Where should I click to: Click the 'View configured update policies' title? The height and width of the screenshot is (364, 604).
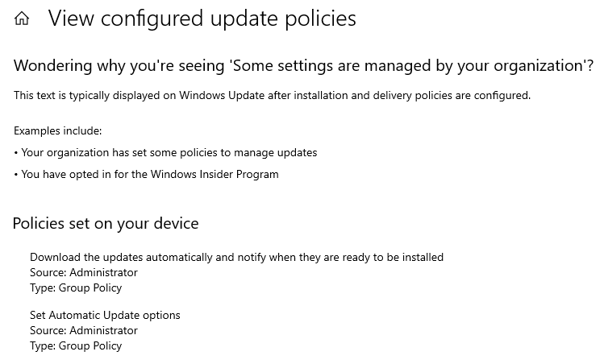tap(202, 18)
